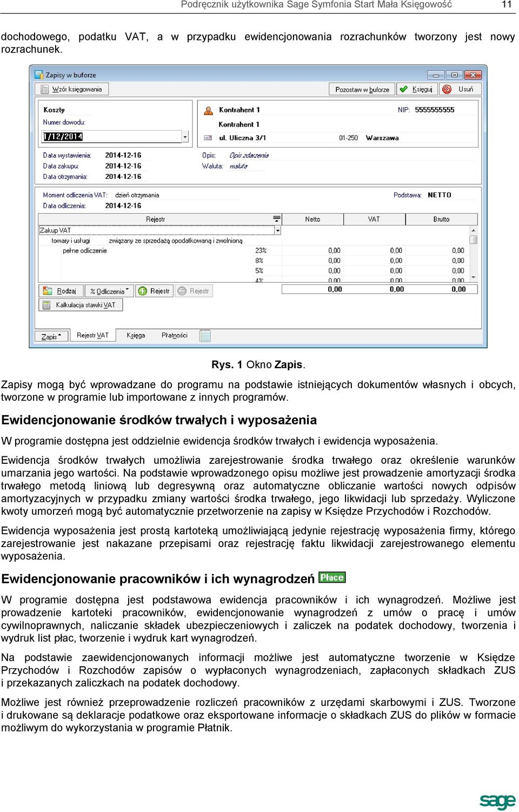Click the Księguj button with green checkmark
Image resolution: width=519 pixels, height=812 pixels.
(x=417, y=89)
